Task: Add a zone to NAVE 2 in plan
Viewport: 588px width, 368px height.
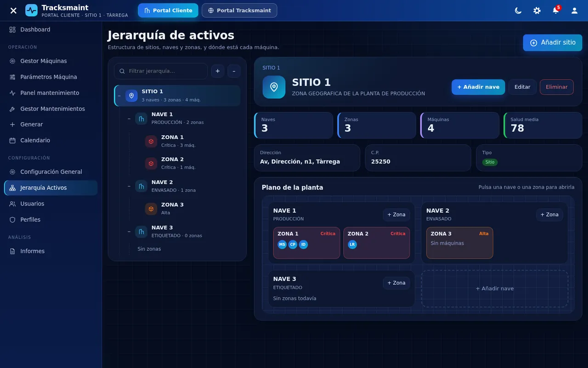Action: click(549, 215)
